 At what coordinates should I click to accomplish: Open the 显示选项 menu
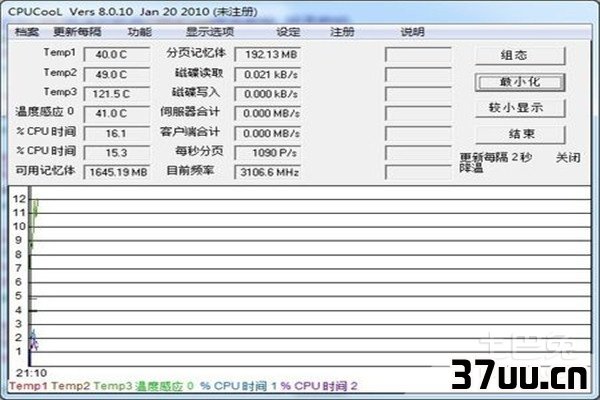click(x=210, y=32)
